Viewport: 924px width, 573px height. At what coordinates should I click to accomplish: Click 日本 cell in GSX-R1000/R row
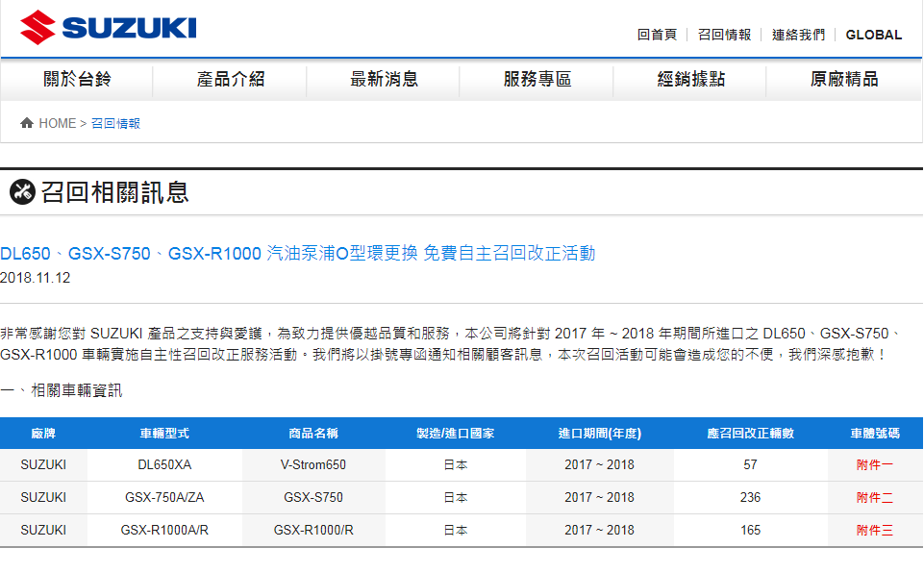(x=456, y=531)
